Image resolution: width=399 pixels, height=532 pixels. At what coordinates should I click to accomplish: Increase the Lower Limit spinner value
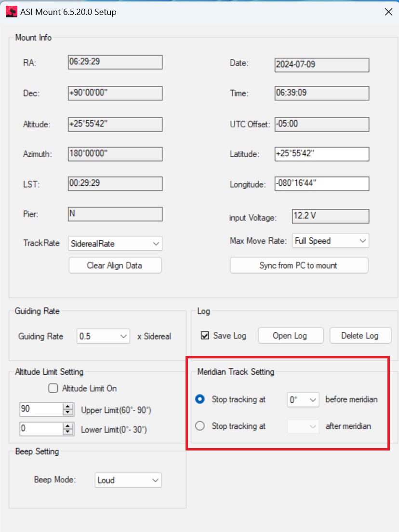pyautogui.click(x=68, y=426)
